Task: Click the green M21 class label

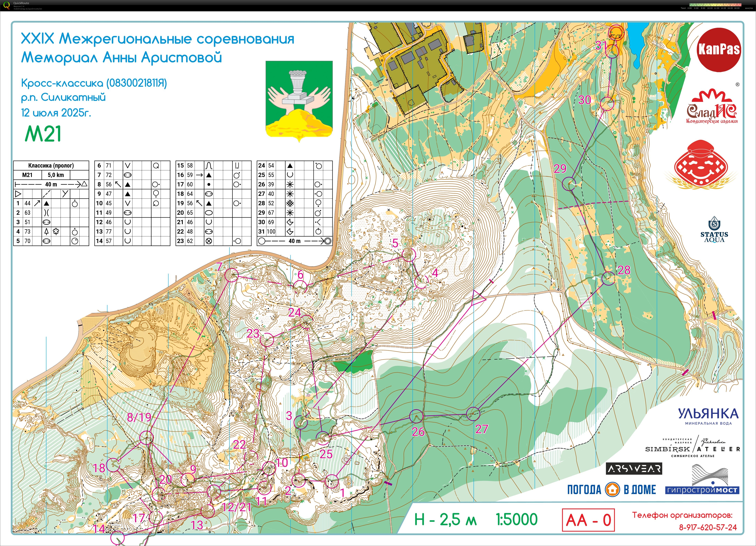Action: point(43,134)
